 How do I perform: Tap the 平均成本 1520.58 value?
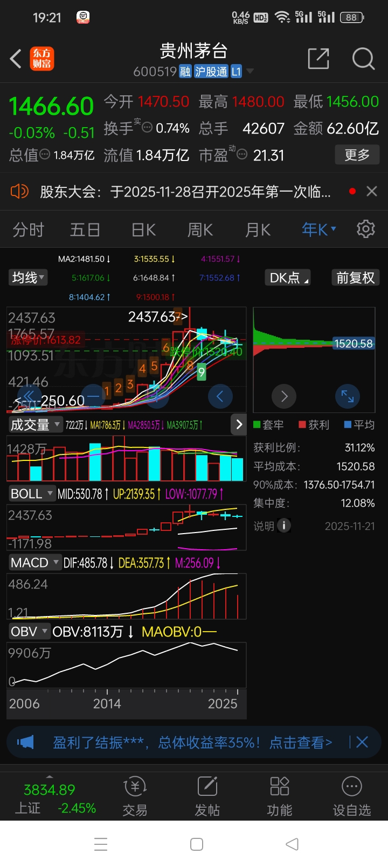click(x=356, y=466)
